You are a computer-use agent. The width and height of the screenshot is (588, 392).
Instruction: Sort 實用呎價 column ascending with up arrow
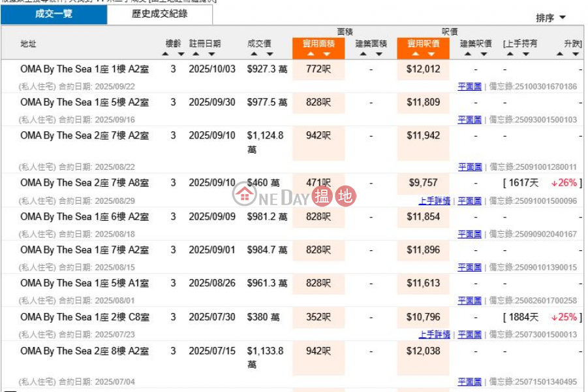tap(416, 54)
